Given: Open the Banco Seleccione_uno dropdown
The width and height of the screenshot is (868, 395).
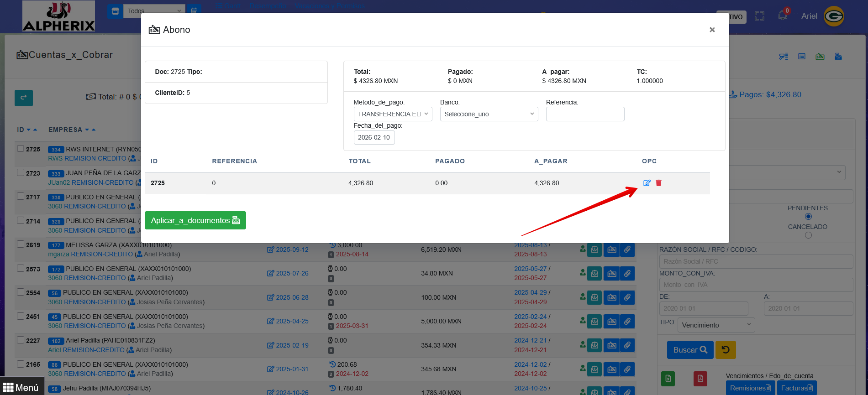Looking at the screenshot, I should (489, 114).
